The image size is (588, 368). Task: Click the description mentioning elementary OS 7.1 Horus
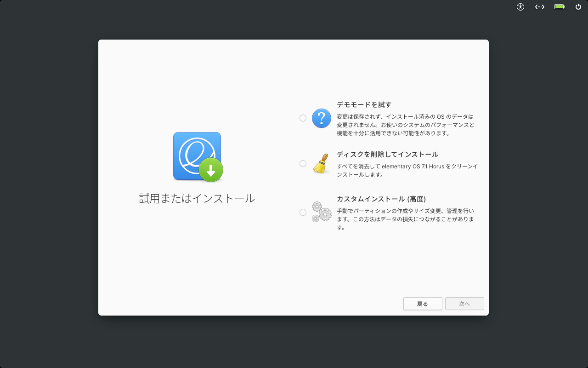click(407, 170)
